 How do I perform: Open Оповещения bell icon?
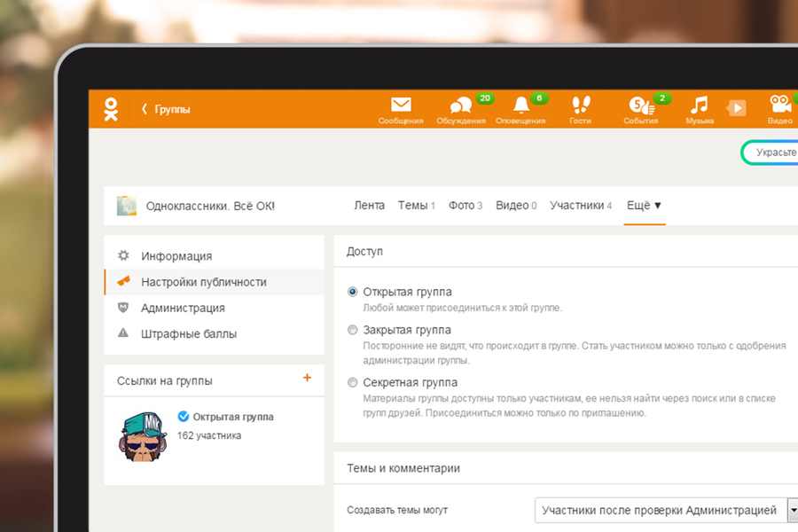point(520,106)
